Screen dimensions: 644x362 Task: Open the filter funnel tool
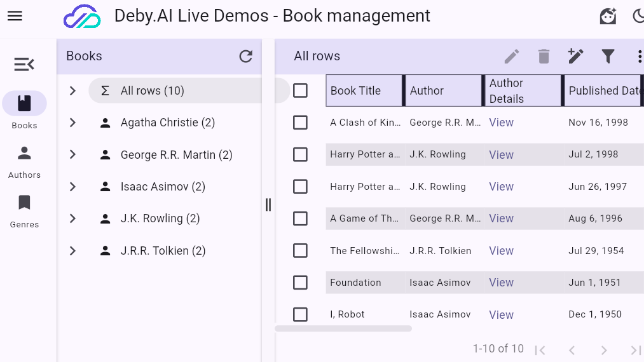point(608,57)
